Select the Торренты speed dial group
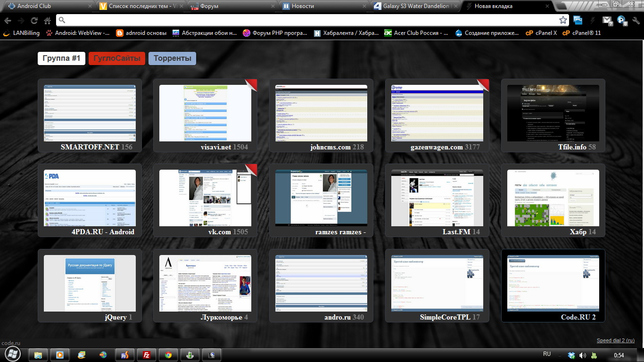Image resolution: width=644 pixels, height=362 pixels. (x=172, y=58)
